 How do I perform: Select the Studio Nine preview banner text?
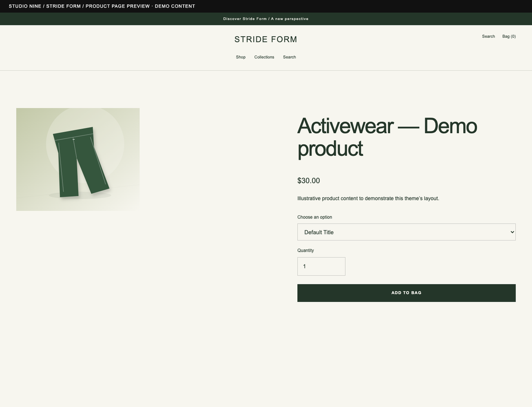coord(102,6)
